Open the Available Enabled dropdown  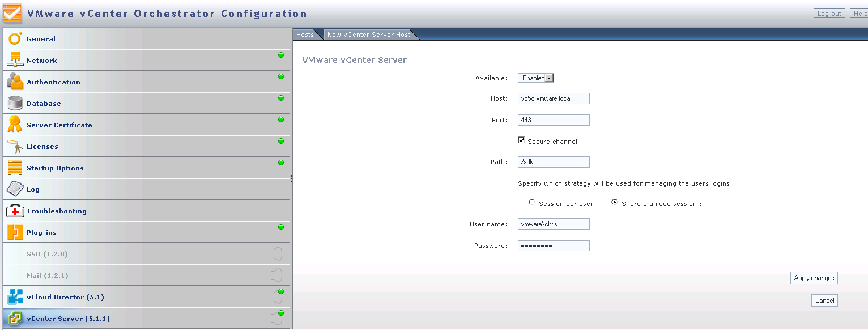pyautogui.click(x=536, y=78)
